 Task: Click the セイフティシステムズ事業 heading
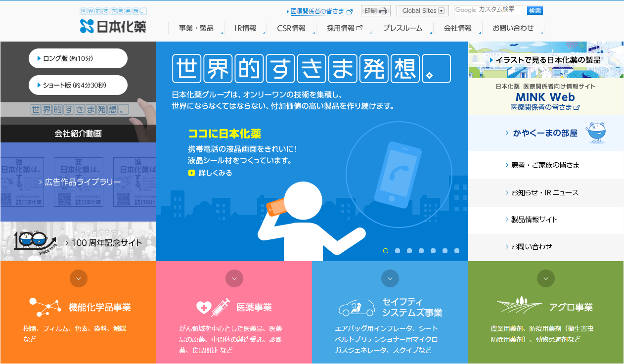[412, 307]
